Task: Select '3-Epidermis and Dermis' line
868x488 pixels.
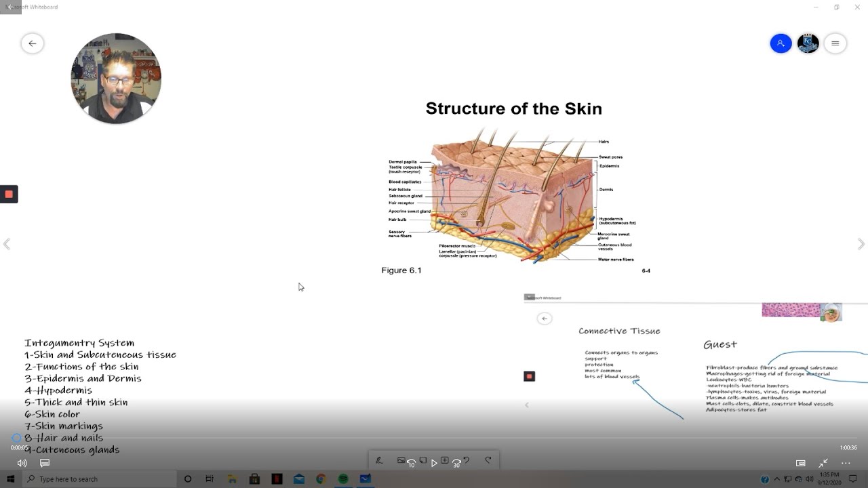Action: click(x=83, y=378)
